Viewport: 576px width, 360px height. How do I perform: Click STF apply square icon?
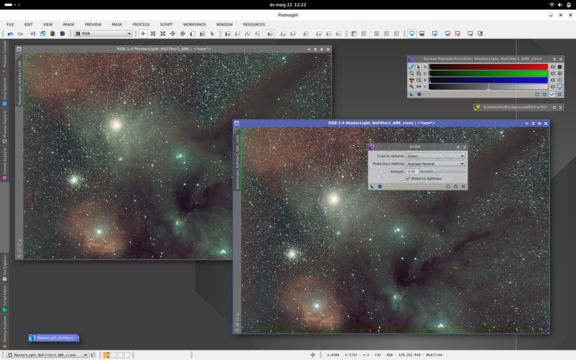tap(419, 94)
